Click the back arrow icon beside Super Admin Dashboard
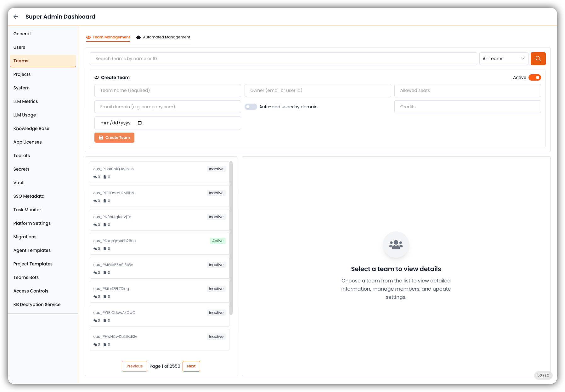The height and width of the screenshot is (392, 565). click(x=16, y=17)
